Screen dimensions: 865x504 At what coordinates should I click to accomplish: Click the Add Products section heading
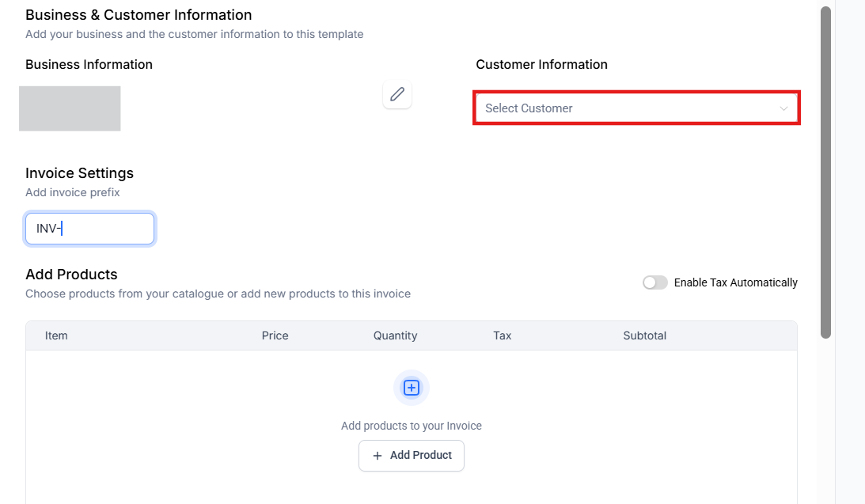coord(71,275)
